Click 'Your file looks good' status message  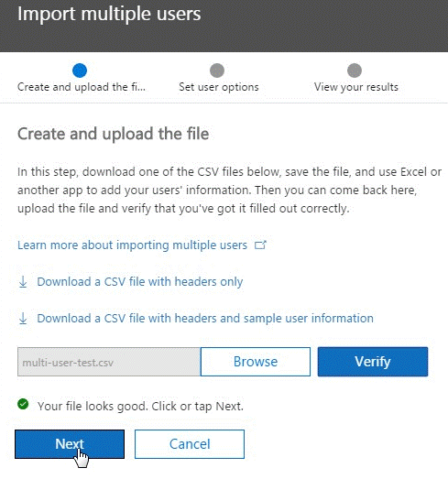tap(140, 407)
